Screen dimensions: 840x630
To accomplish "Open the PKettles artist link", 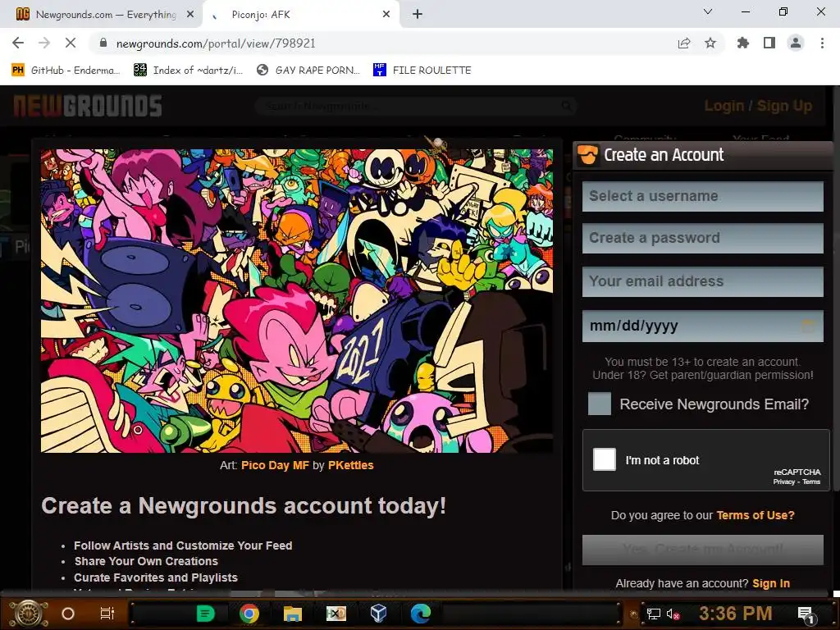I will tap(350, 465).
